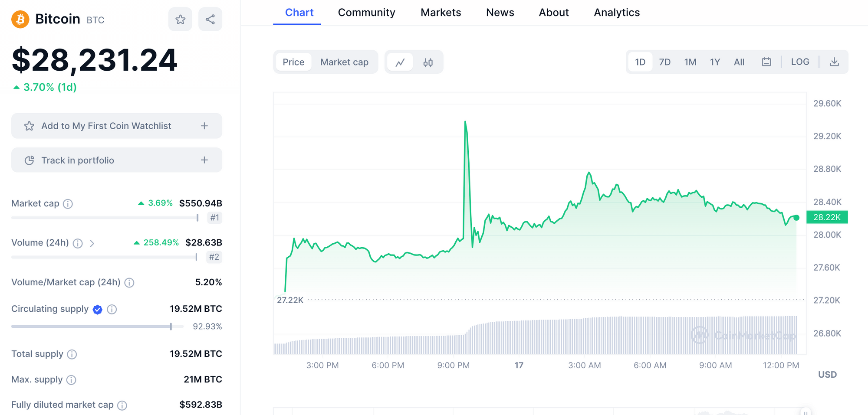Show Volume/Market cap info icon
Image resolution: width=868 pixels, height=415 pixels.
pos(129,283)
